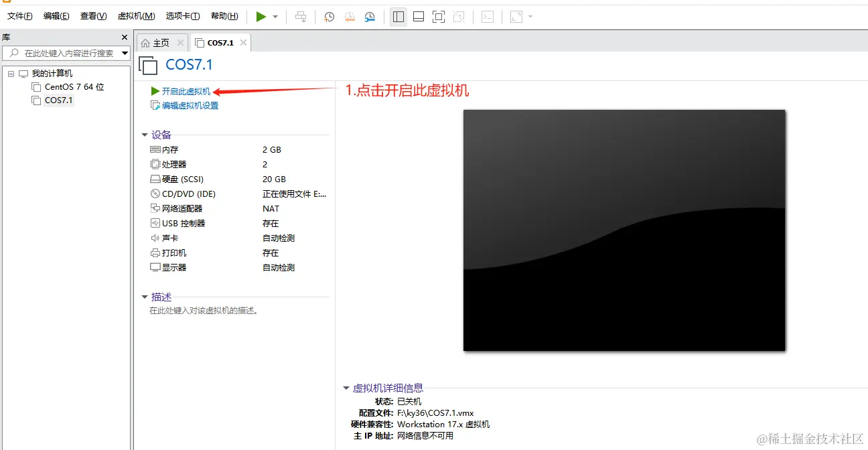Open the snapshot manager toolbar icon
The height and width of the screenshot is (450, 868).
click(x=370, y=16)
